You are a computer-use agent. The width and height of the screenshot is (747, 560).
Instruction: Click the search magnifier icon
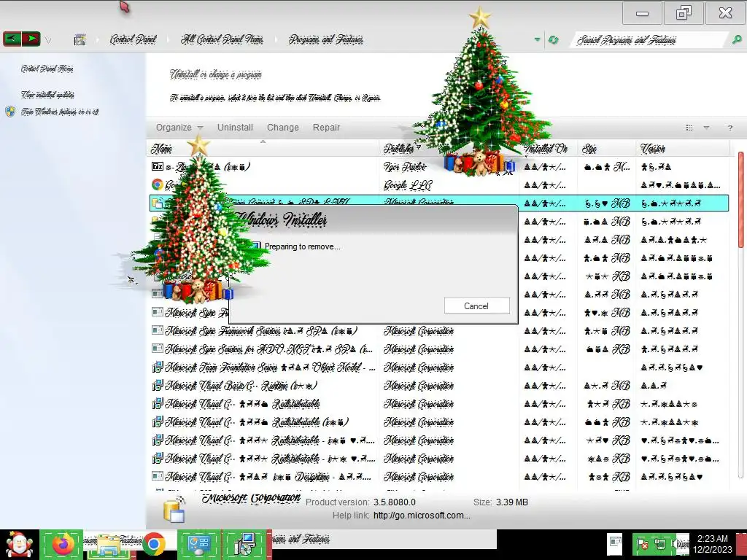coord(737,40)
